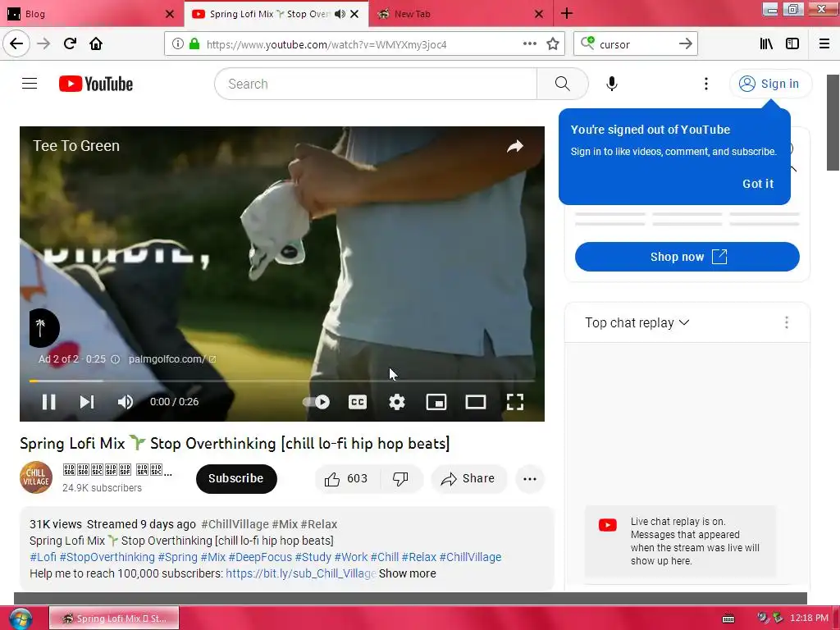
Task: Click the search magnifier button
Action: pyautogui.click(x=562, y=84)
